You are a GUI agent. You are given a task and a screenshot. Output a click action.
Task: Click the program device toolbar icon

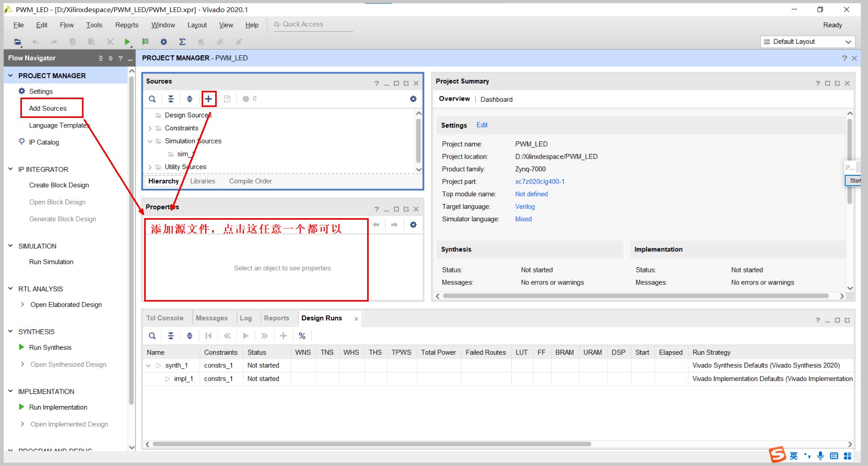(145, 42)
